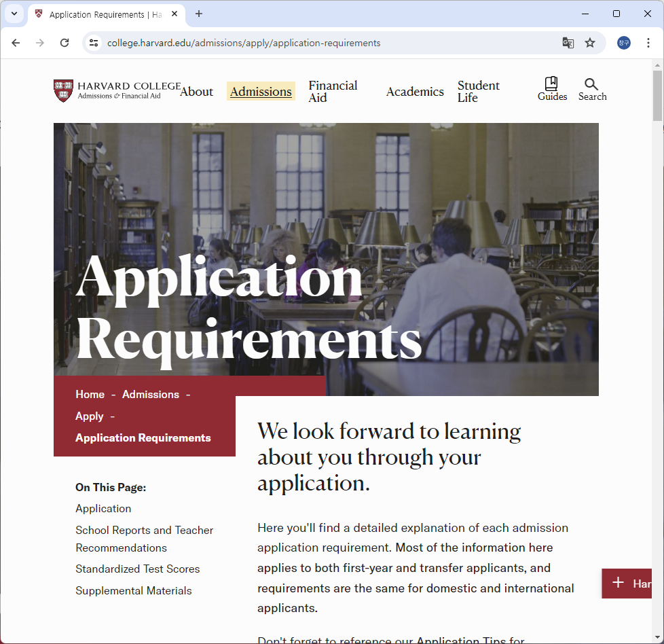Close the Application Requirements tab

click(174, 14)
